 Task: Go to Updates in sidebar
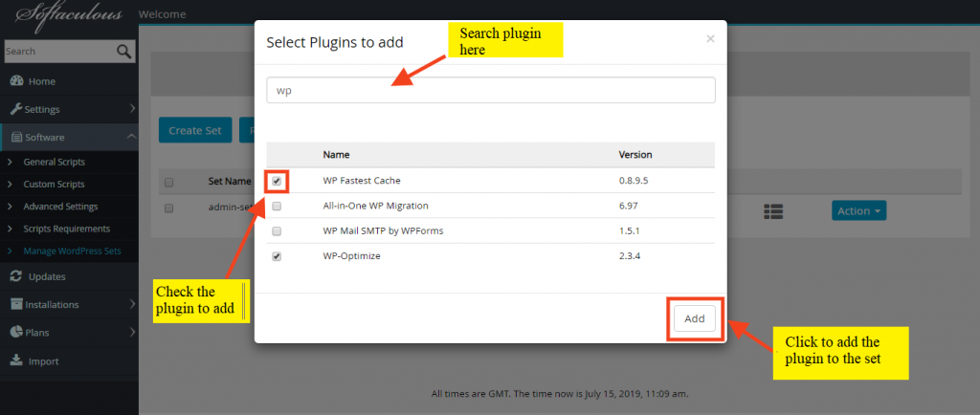click(47, 276)
